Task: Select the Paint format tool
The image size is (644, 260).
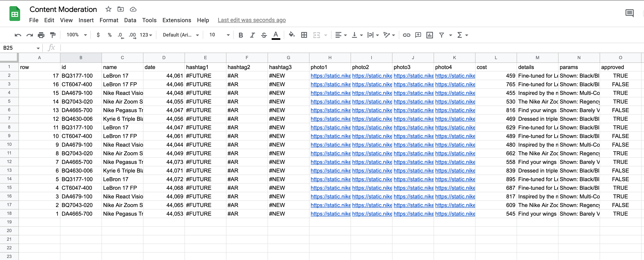Action: pyautogui.click(x=53, y=35)
